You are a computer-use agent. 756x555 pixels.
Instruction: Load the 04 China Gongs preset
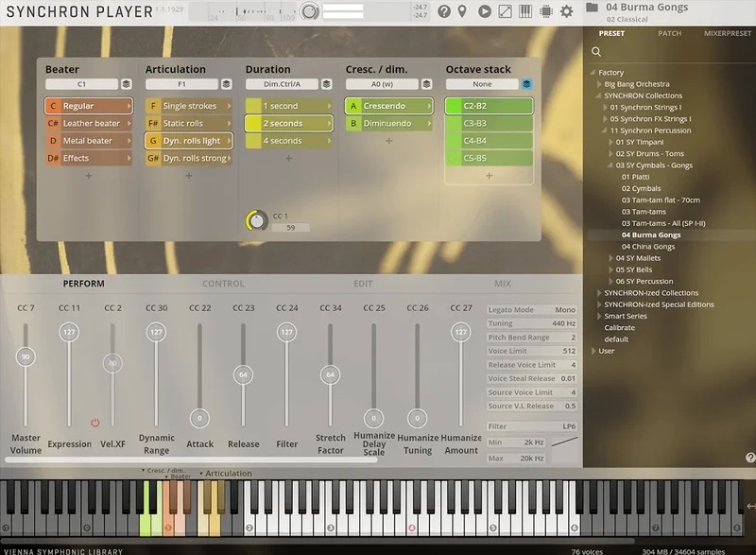pos(648,247)
